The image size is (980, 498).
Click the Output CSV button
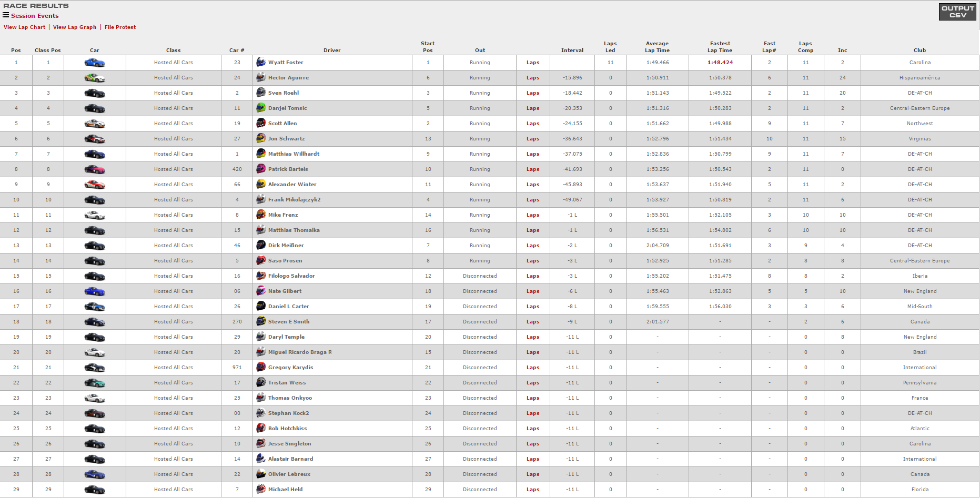click(957, 12)
